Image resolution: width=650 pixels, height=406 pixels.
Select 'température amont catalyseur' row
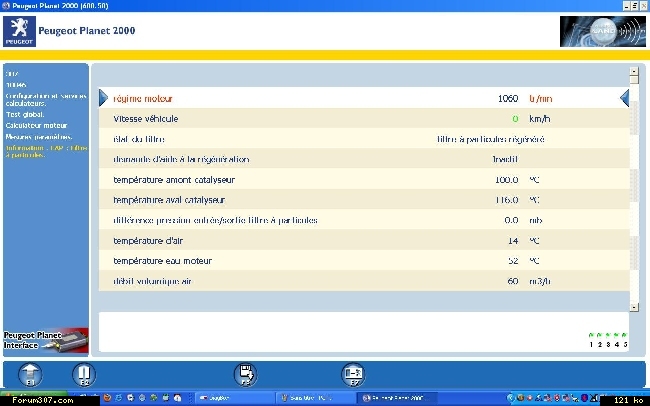(x=364, y=180)
